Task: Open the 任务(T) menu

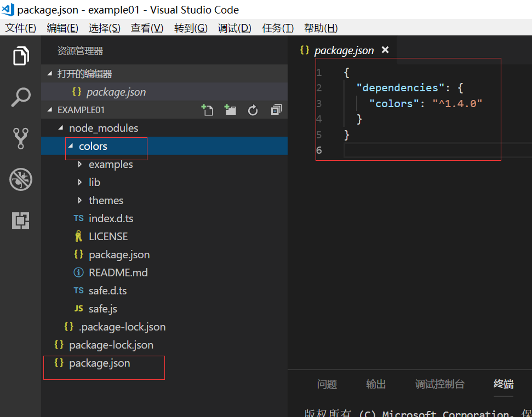Action: 278,28
